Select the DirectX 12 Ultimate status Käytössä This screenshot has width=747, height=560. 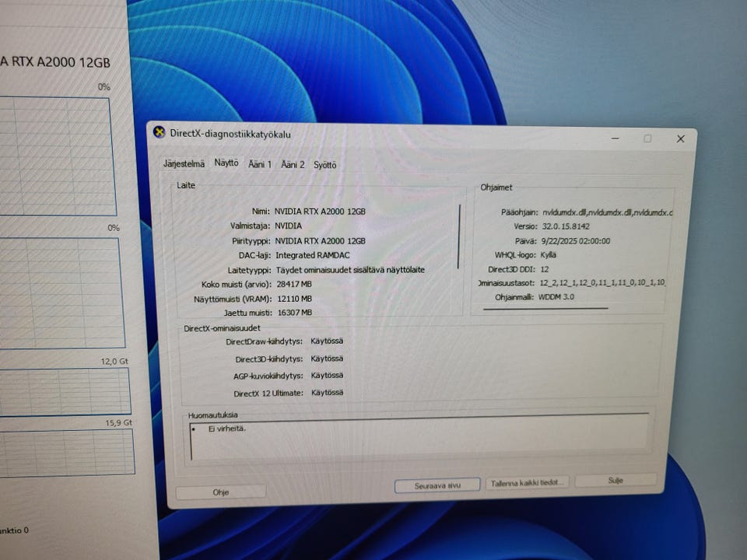[328, 392]
